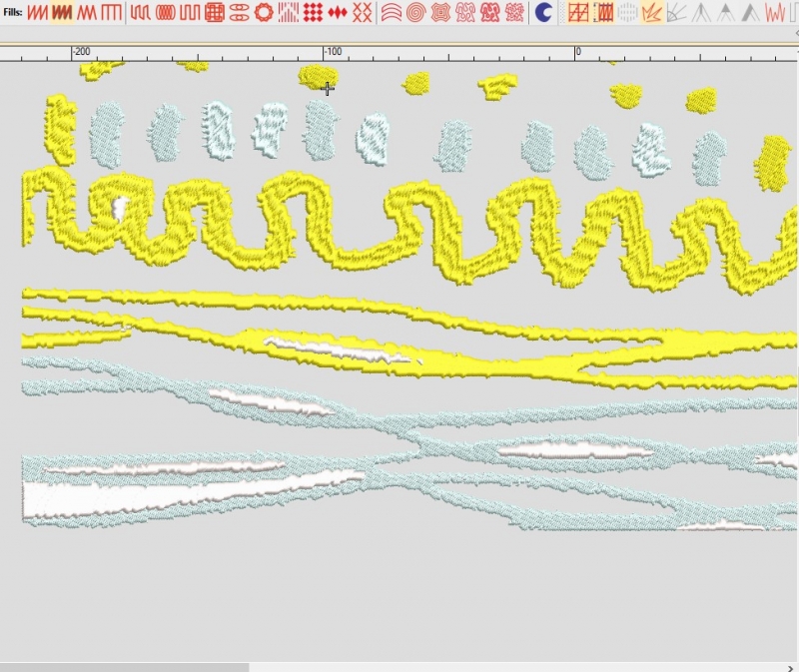799x672 pixels.
Task: Select the first zigzag fill icon
Action: coord(37,13)
